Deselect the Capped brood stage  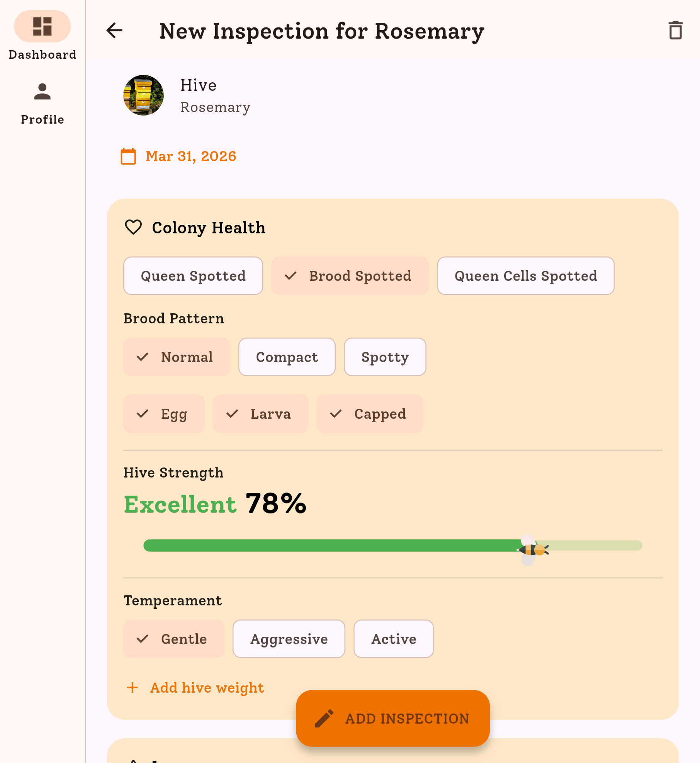point(369,413)
